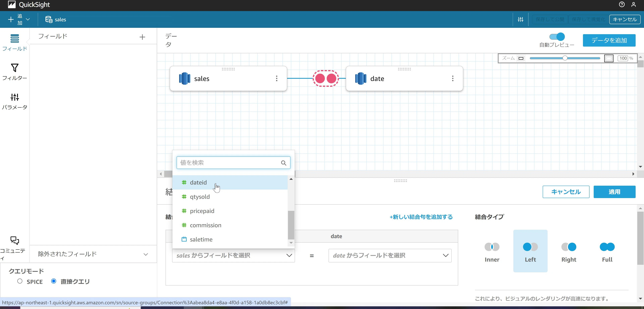Choose the Full join type
Image resolution: width=644 pixels, height=309 pixels.
[x=607, y=251]
